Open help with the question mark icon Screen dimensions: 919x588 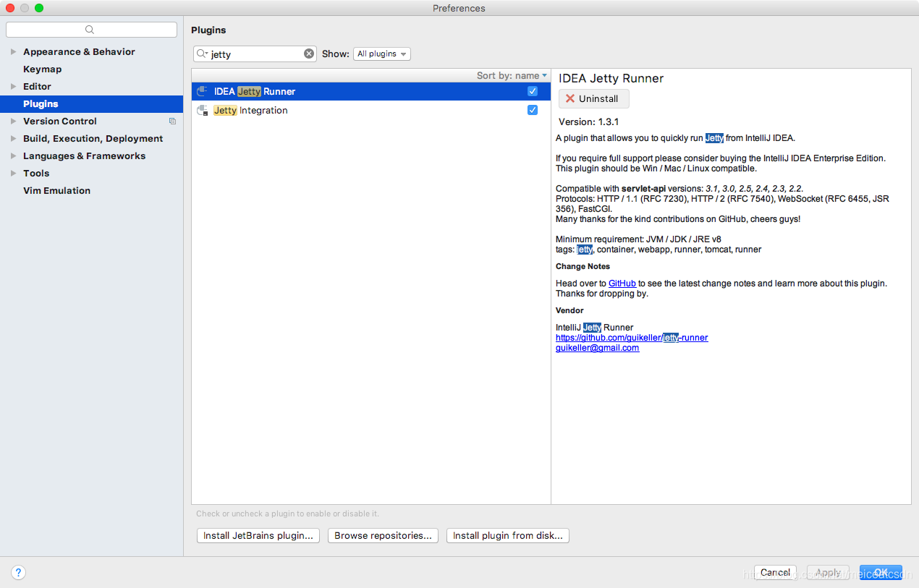click(x=19, y=572)
